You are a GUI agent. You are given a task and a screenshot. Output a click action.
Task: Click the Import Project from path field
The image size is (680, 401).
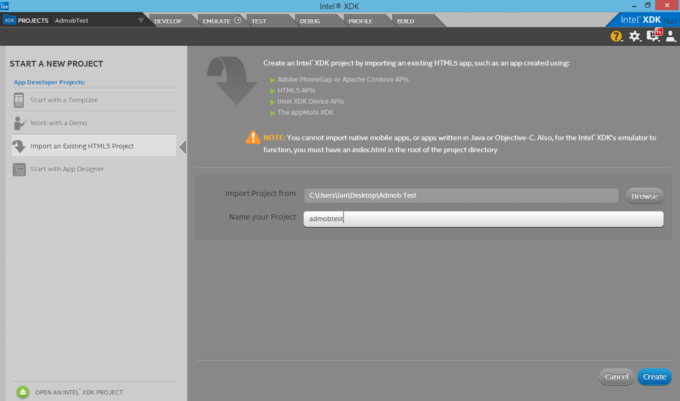coord(461,196)
